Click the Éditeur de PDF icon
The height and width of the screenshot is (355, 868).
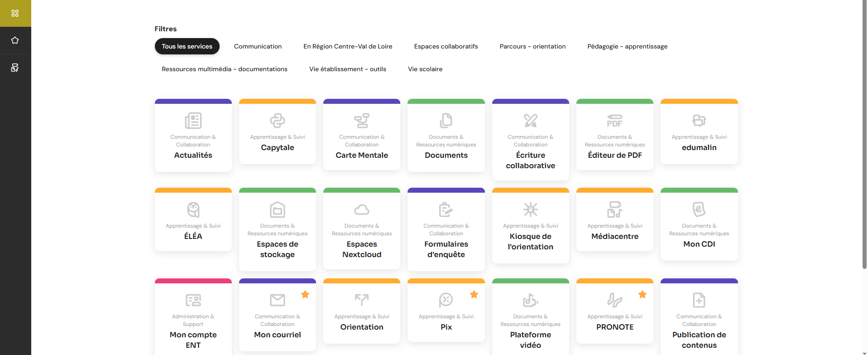click(x=615, y=121)
